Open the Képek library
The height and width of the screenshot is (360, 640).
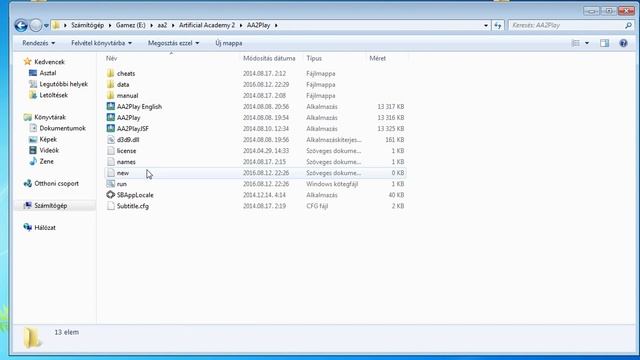(x=48, y=139)
